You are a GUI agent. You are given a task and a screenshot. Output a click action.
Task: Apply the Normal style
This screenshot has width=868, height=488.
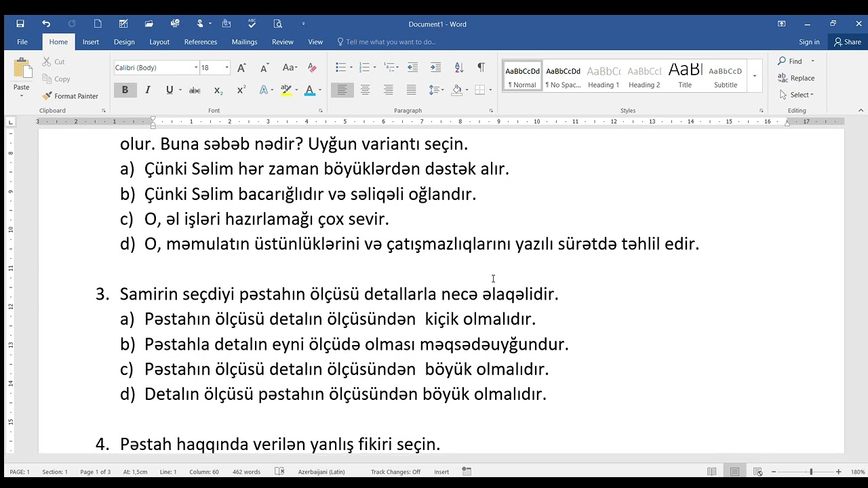point(522,76)
